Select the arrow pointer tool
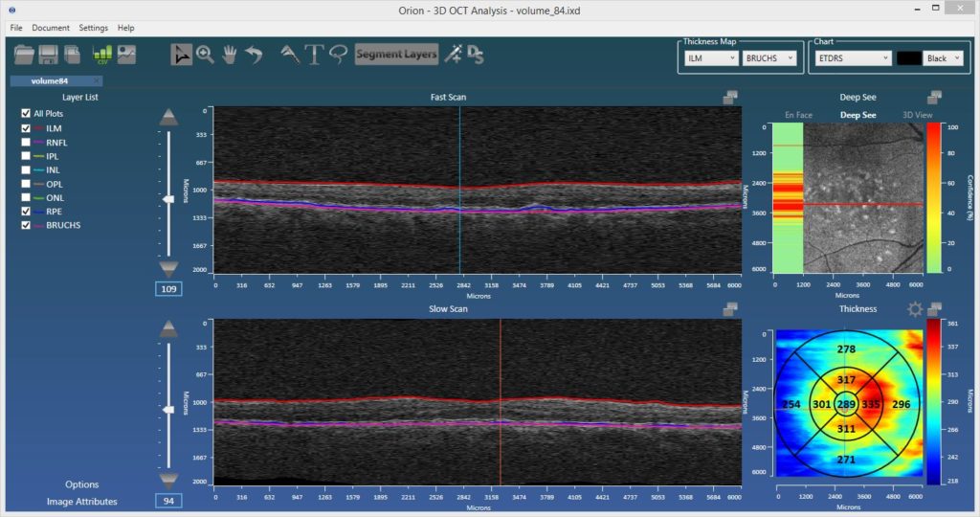Screen dimensions: 980x517 tap(181, 55)
